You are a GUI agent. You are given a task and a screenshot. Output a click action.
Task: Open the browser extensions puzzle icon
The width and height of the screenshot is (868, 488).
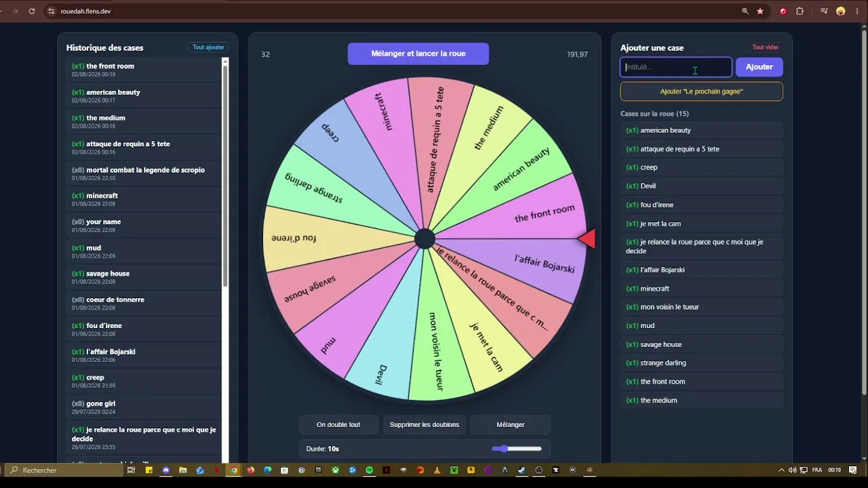[800, 11]
